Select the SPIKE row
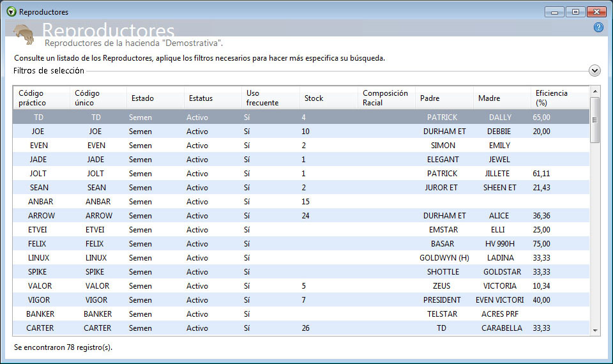 (x=301, y=272)
